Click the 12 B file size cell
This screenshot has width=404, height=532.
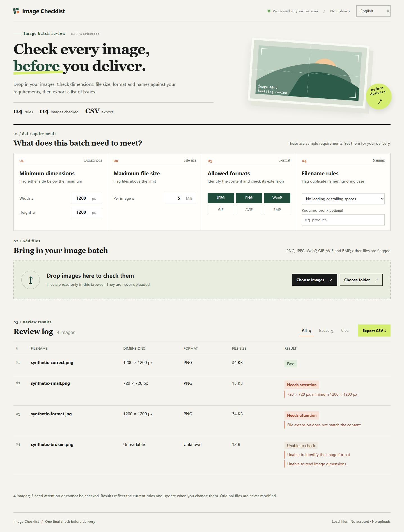coord(236,445)
